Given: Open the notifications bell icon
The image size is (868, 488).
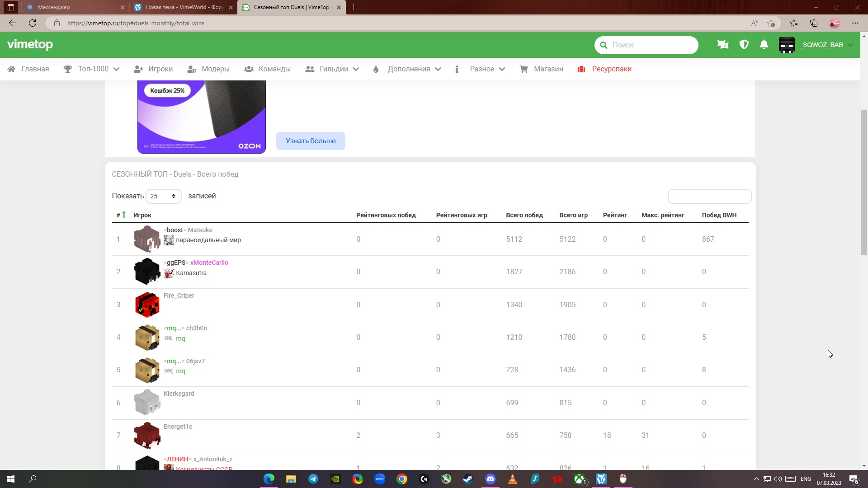Looking at the screenshot, I should pyautogui.click(x=764, y=45).
